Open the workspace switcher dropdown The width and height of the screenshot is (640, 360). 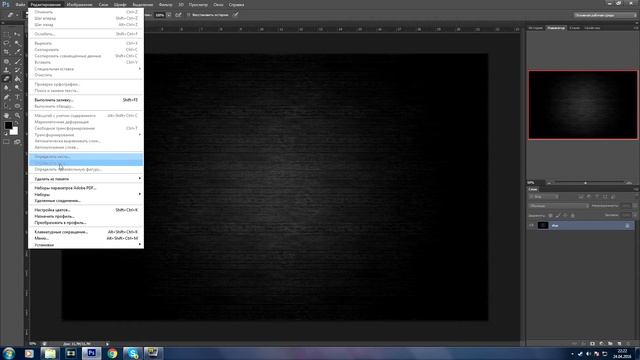605,15
